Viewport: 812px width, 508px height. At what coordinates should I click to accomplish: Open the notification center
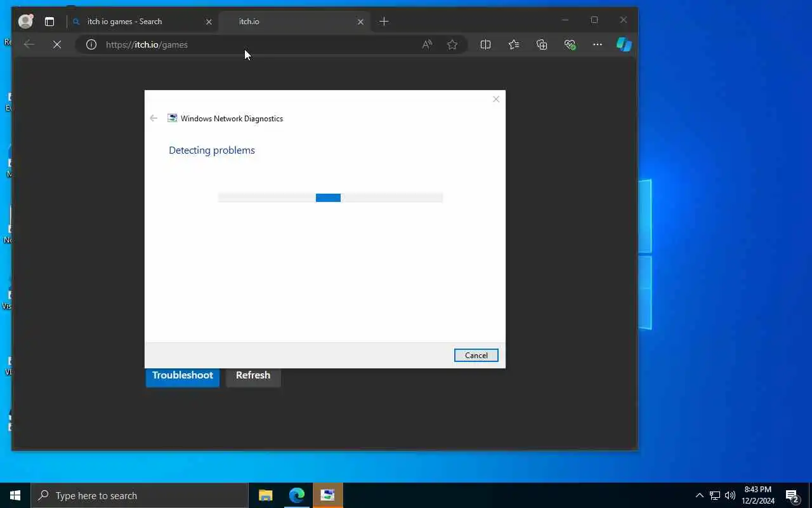click(x=792, y=495)
